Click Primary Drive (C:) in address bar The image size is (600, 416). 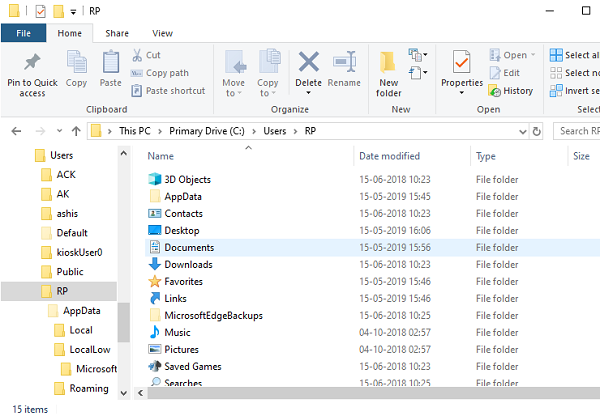[207, 131]
